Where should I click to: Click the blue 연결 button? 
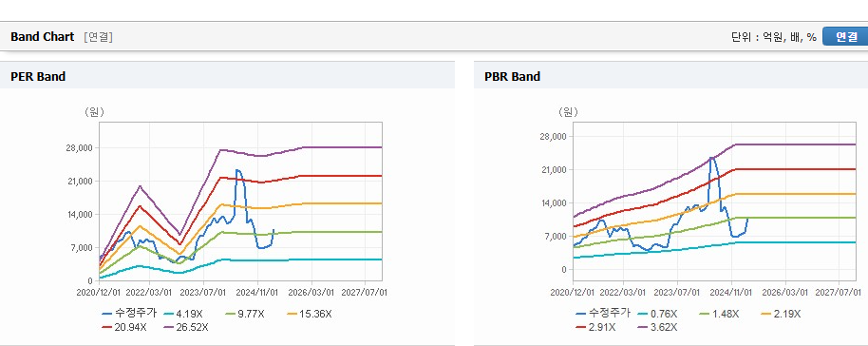coord(845,36)
